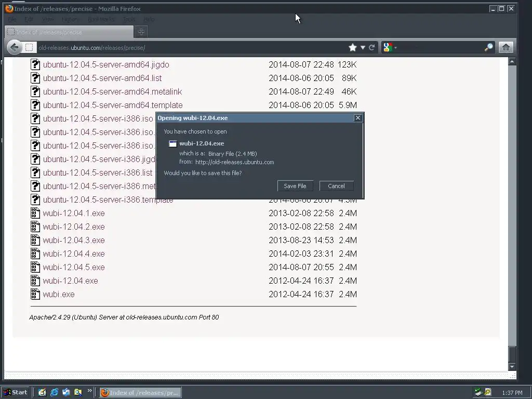Viewport: 532px width, 399px height.
Task: Click the binary icon beside wubi-12.04.exe listing
Action: [35, 281]
